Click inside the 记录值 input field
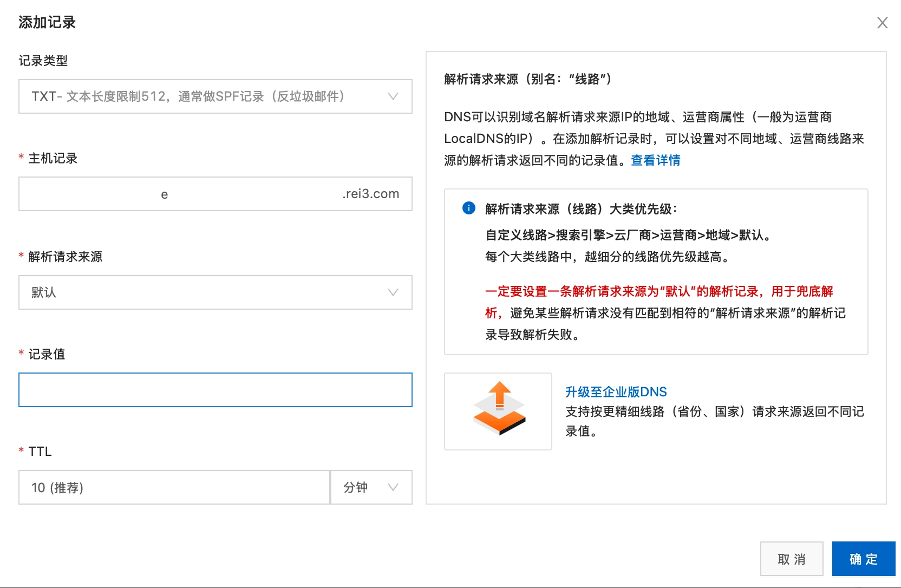Viewport: 901px width, 588px height. pos(368,390)
